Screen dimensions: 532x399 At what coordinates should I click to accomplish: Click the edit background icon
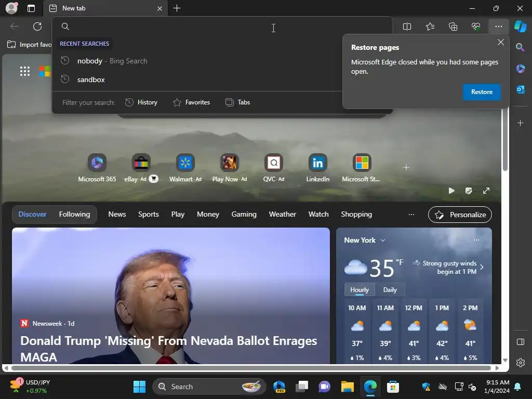click(x=469, y=191)
